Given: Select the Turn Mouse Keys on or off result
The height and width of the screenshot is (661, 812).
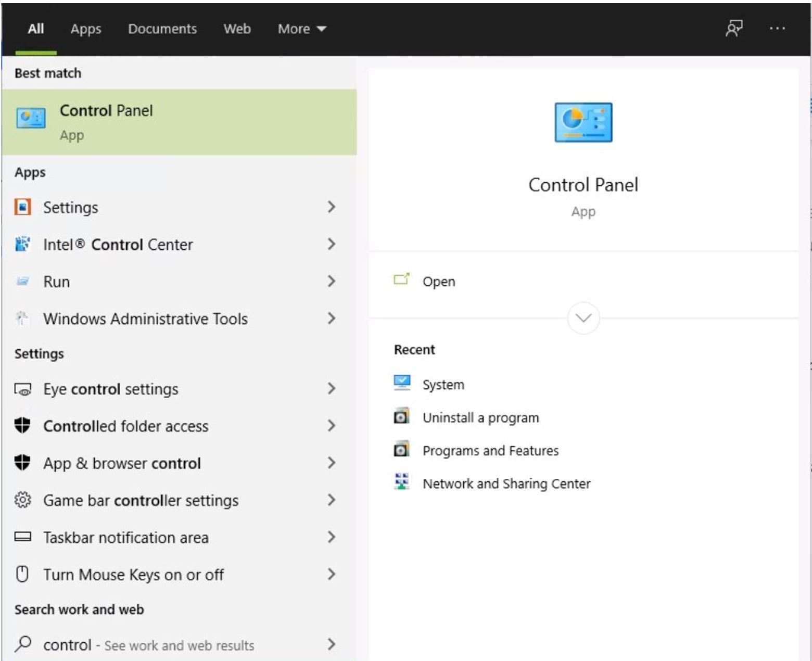Looking at the screenshot, I should click(179, 574).
